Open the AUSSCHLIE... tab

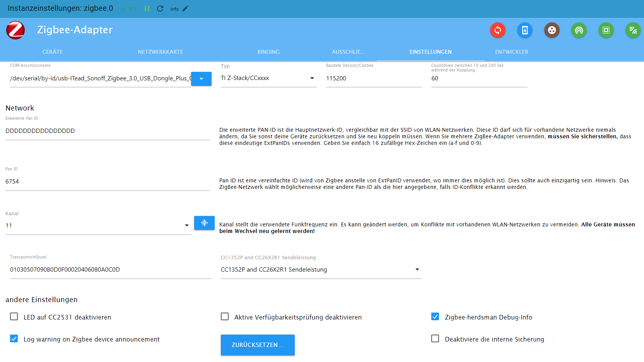pyautogui.click(x=348, y=52)
